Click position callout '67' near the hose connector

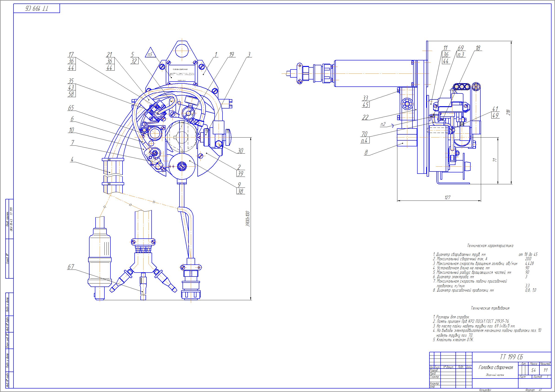pyautogui.click(x=71, y=267)
